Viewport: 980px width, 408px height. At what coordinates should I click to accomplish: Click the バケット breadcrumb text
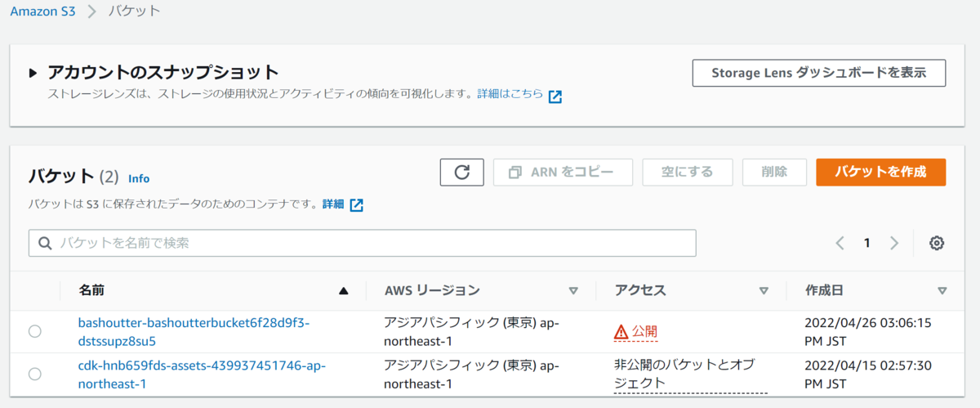click(135, 11)
